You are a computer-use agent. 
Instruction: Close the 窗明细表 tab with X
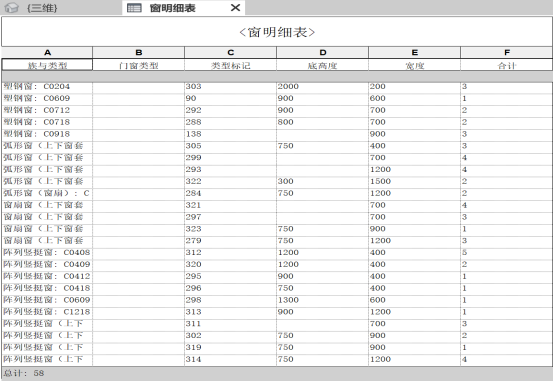(235, 8)
